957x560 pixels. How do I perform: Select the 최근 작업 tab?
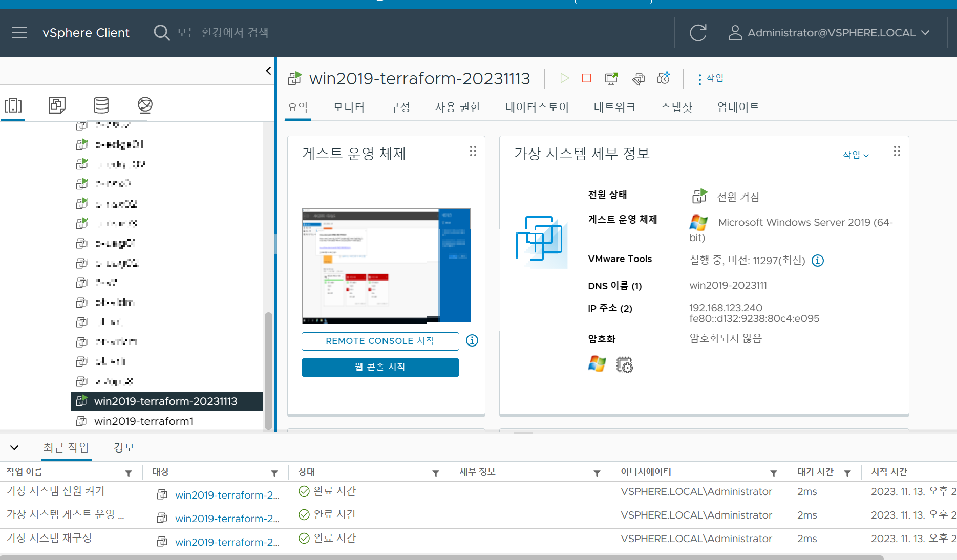click(x=66, y=447)
